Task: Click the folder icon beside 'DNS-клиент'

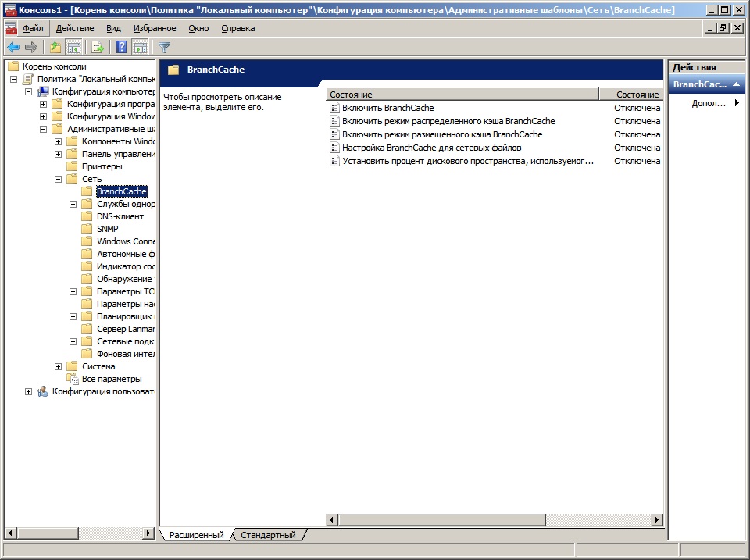Action: coord(87,216)
